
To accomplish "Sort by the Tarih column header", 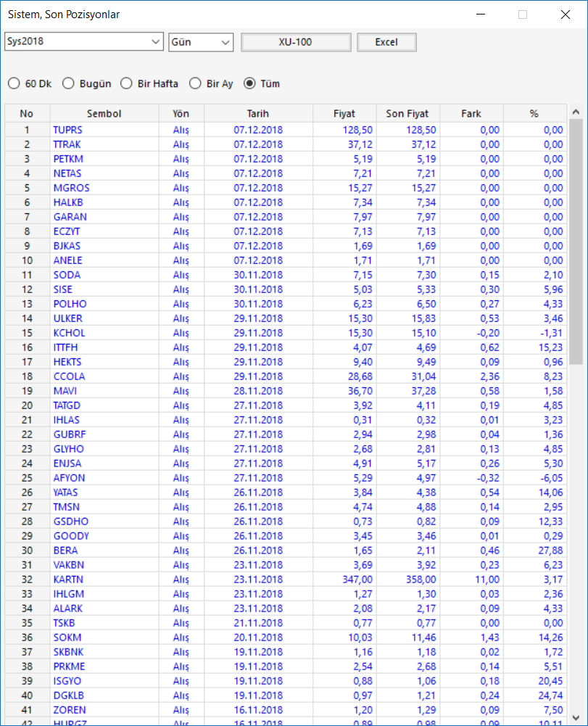I will click(258, 113).
